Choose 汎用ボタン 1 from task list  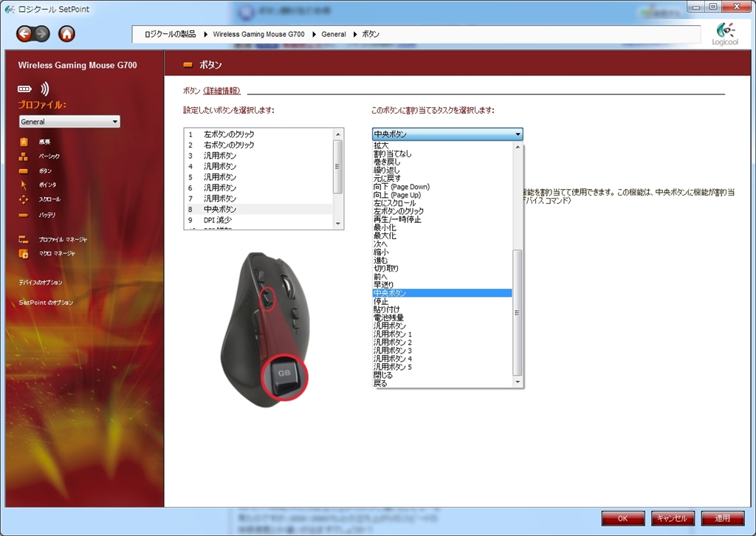pos(442,334)
